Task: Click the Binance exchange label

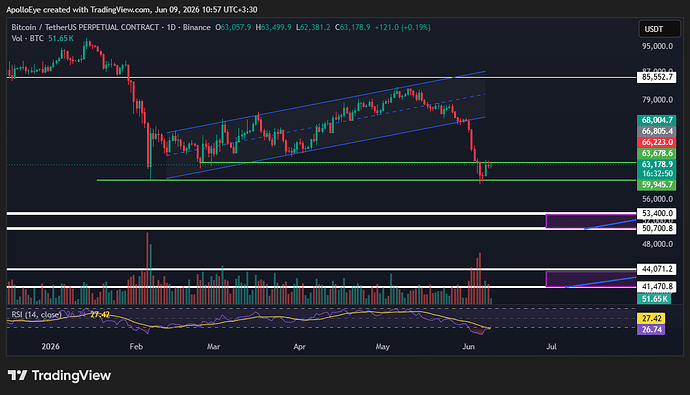Action: point(197,27)
